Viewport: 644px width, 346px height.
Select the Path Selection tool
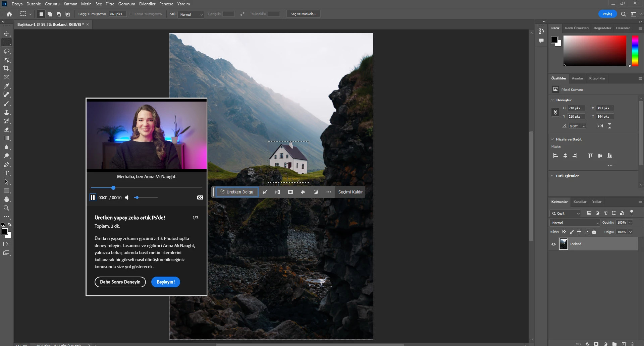click(6, 182)
